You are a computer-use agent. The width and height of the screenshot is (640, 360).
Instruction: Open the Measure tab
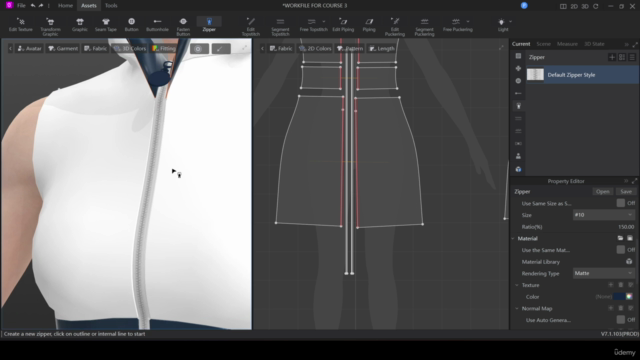[x=567, y=44]
